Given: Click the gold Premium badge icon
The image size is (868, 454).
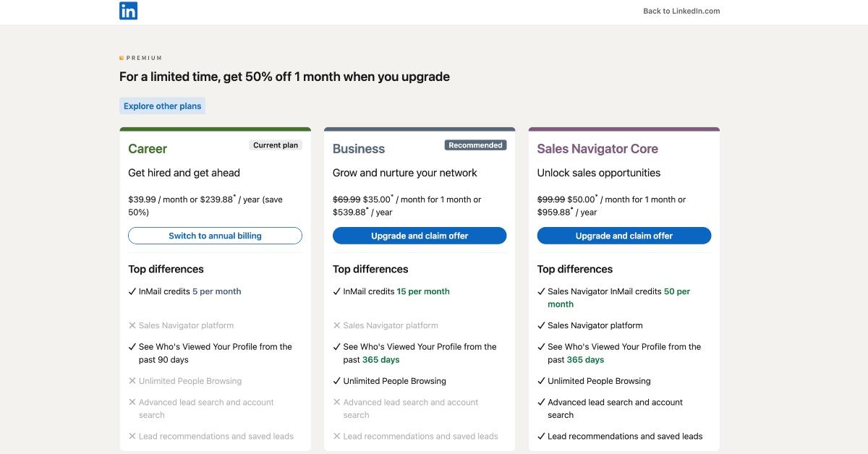Looking at the screenshot, I should coord(122,58).
